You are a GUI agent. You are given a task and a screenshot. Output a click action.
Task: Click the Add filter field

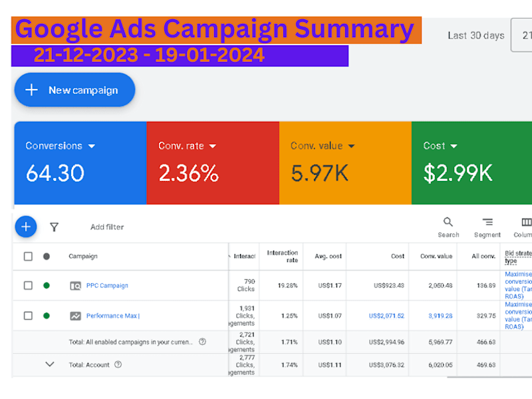coord(107,227)
